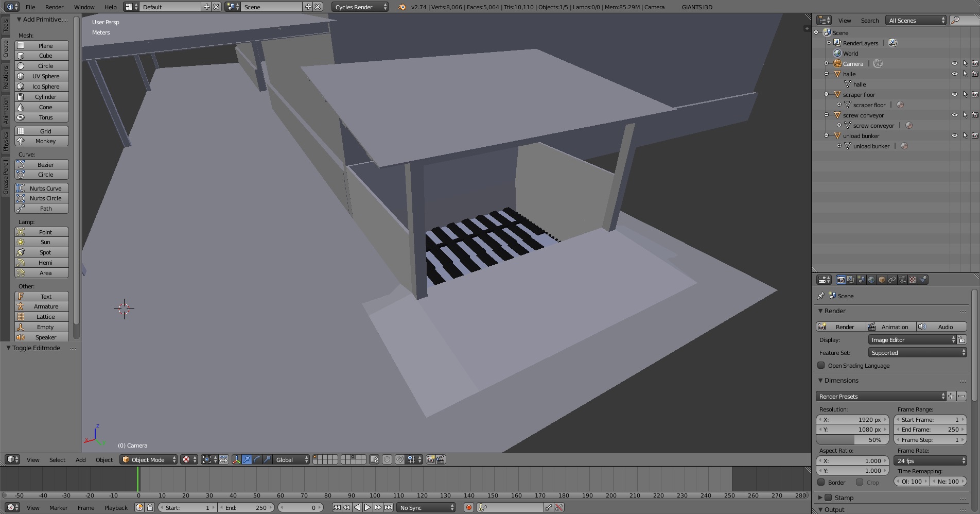Open the Object Mode dropdown
Viewport: 980px width, 514px height.
pos(148,459)
